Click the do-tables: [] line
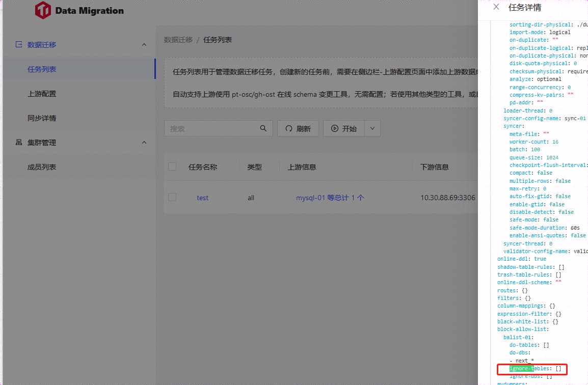 [529, 345]
